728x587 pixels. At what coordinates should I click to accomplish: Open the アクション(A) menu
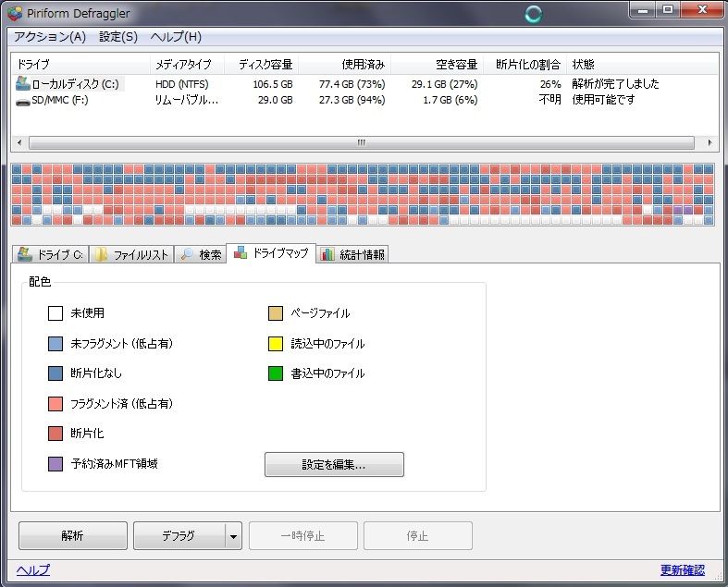tap(50, 37)
